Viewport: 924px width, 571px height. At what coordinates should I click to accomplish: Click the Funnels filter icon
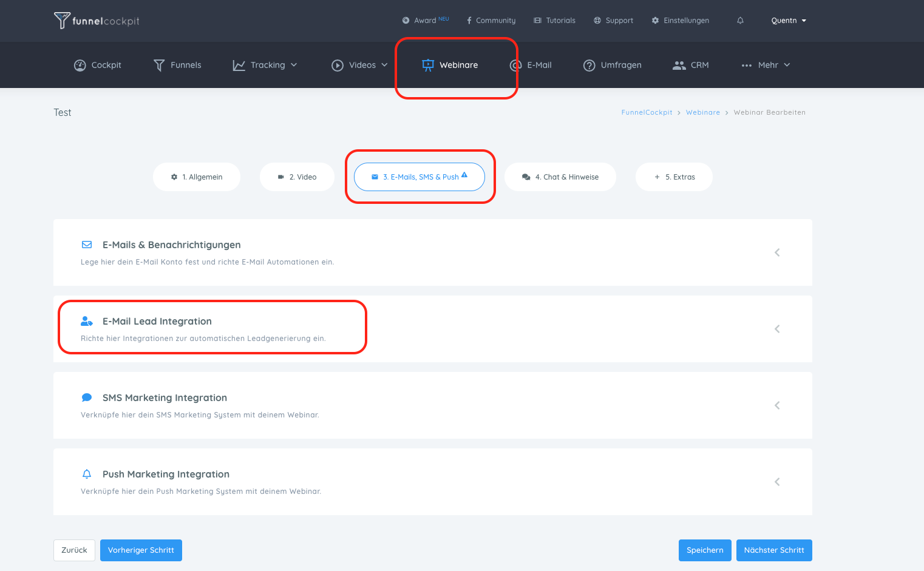pos(159,66)
